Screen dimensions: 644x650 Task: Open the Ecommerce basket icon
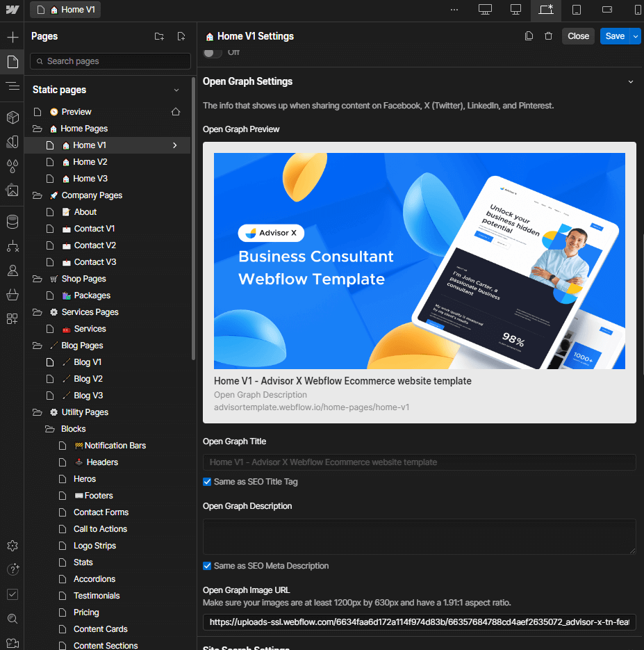pyautogui.click(x=13, y=295)
